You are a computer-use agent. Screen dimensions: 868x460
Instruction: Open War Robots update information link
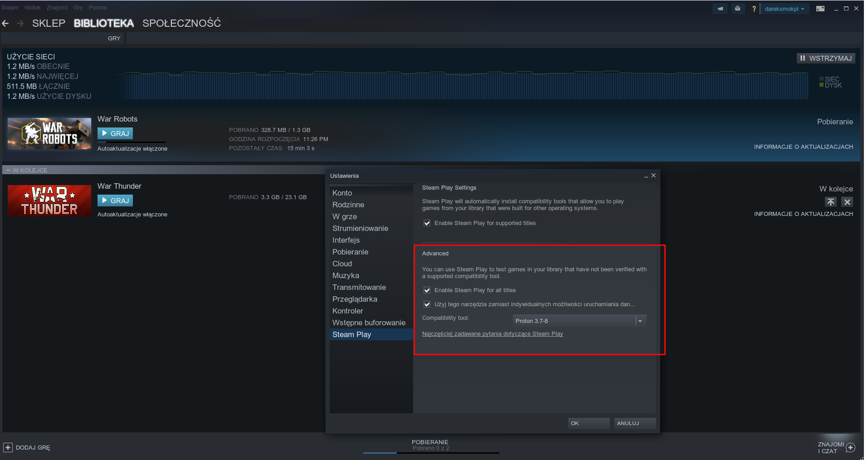tap(804, 147)
